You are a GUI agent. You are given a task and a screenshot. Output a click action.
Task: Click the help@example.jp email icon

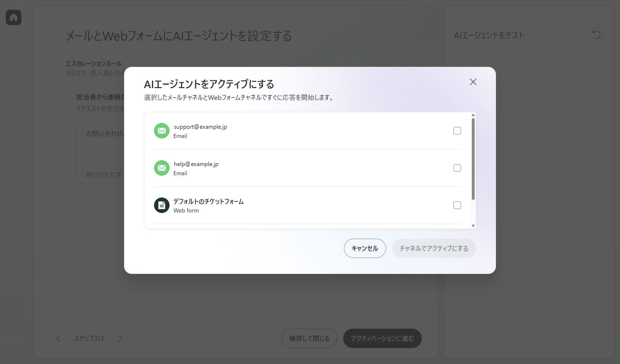(x=162, y=168)
